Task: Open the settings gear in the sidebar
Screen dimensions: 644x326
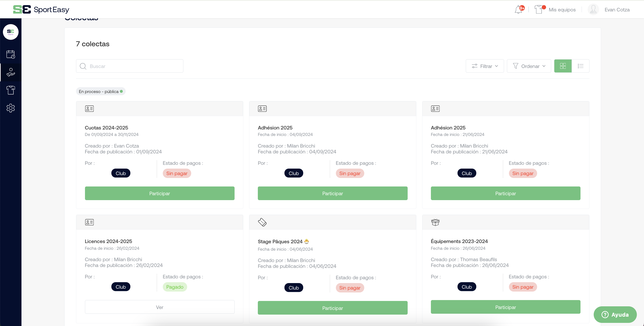Action: (x=11, y=108)
